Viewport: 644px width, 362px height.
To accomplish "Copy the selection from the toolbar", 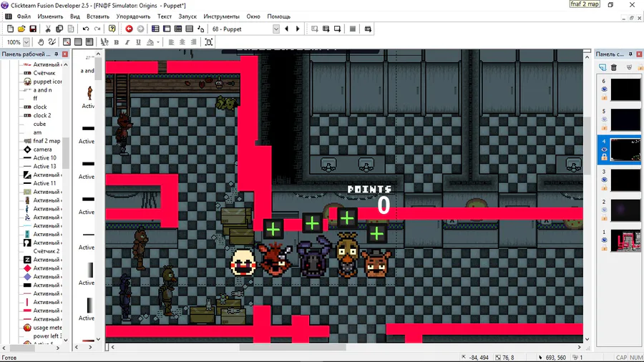I will pos(59,29).
